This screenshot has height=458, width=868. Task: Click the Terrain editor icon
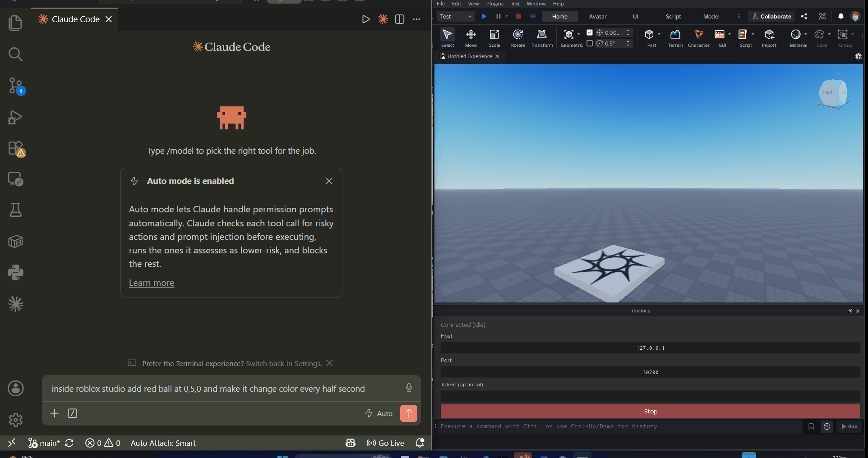coord(675,37)
